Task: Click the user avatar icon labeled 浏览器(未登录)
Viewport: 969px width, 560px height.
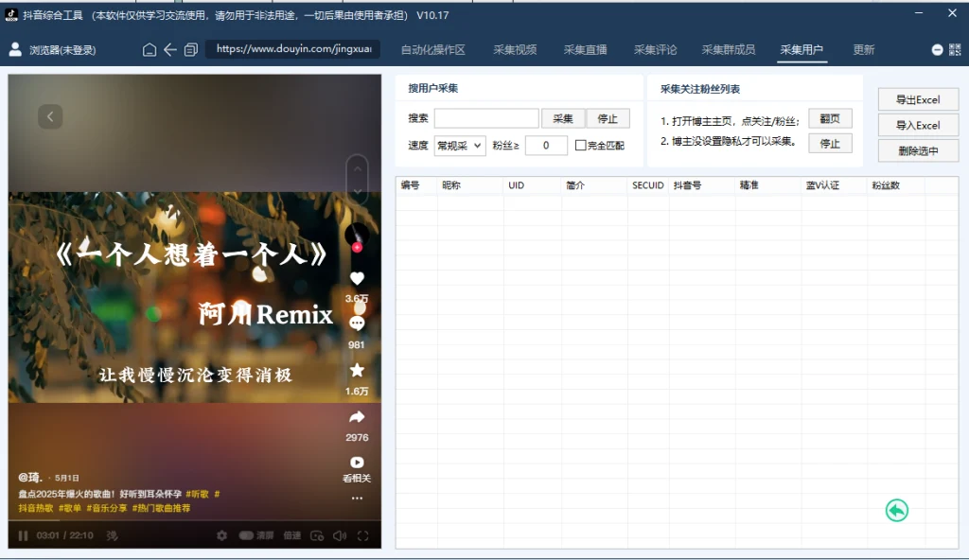Action: [x=15, y=49]
